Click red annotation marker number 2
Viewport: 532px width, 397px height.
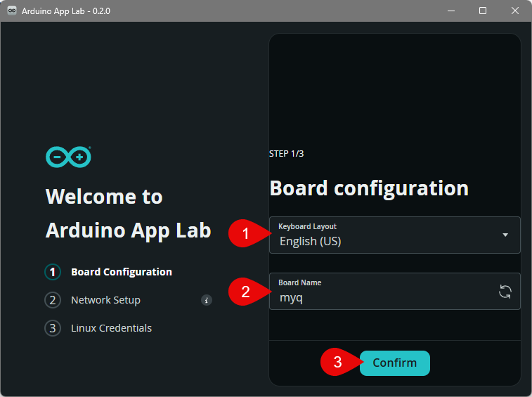click(245, 292)
